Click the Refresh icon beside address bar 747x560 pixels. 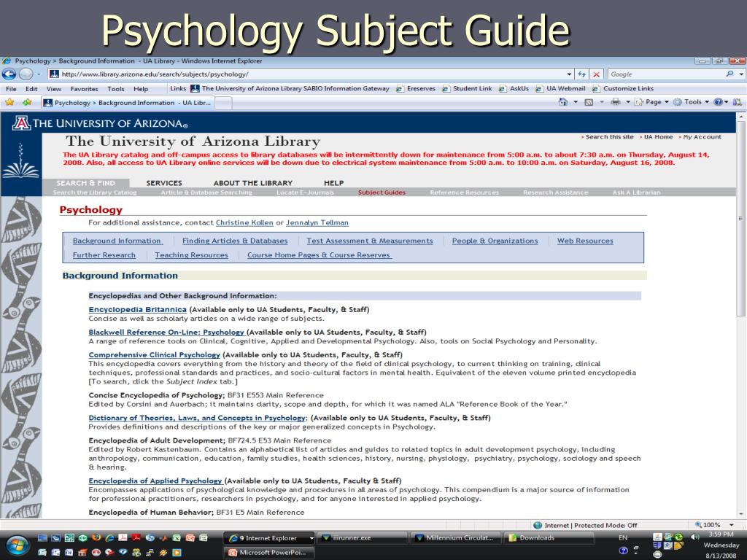[x=581, y=74]
